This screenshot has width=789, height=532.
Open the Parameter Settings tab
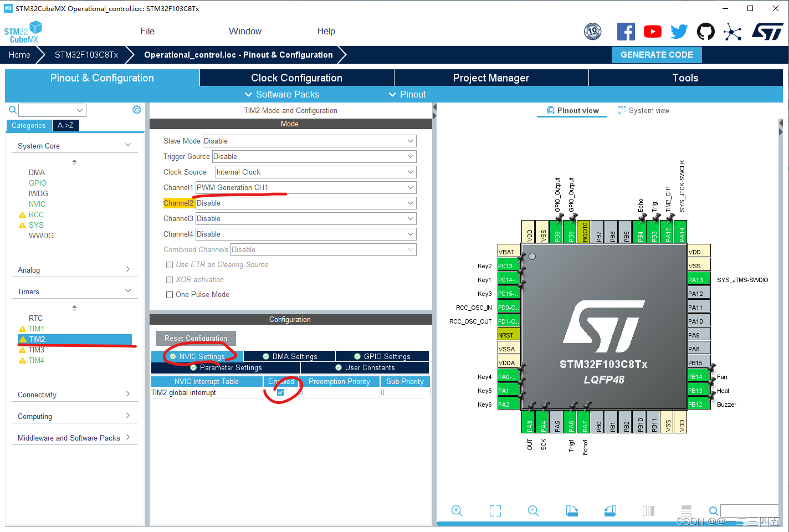pyautogui.click(x=226, y=367)
